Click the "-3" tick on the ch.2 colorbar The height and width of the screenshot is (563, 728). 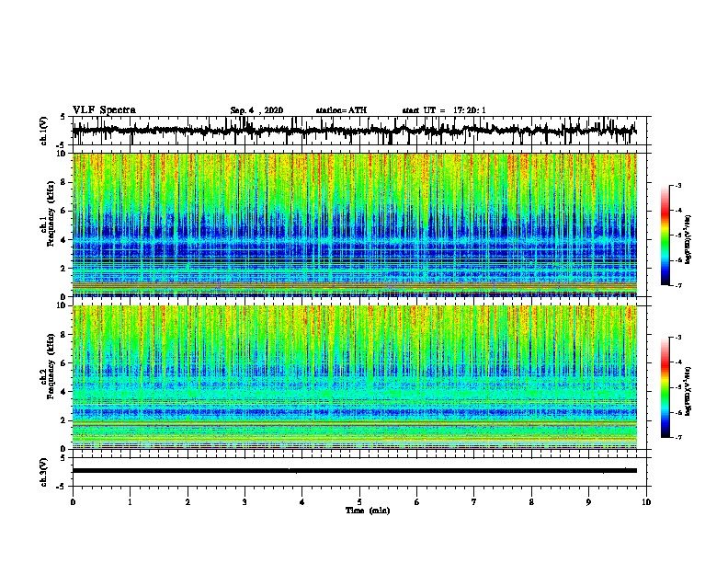pyautogui.click(x=678, y=338)
